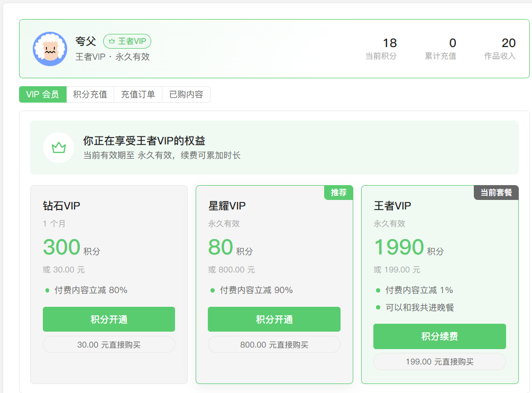The height and width of the screenshot is (393, 532).
Task: Go to the 已购内容 tab
Action: click(186, 94)
